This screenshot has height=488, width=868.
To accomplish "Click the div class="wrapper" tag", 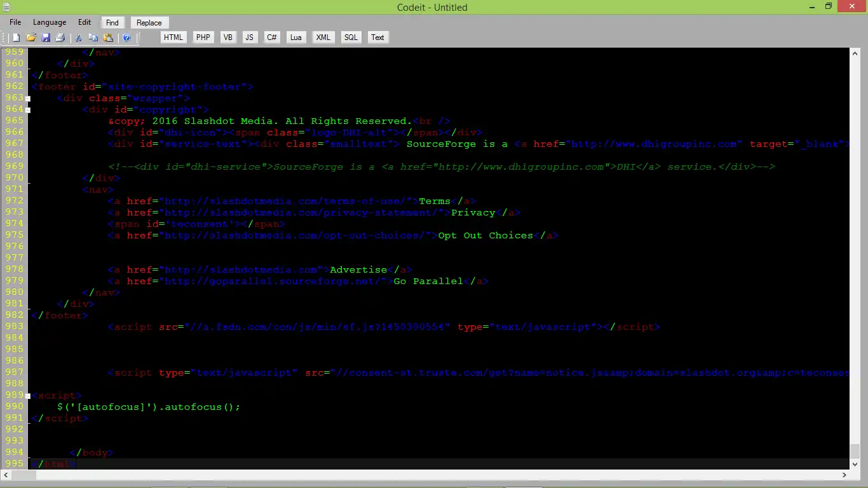I will click(123, 98).
